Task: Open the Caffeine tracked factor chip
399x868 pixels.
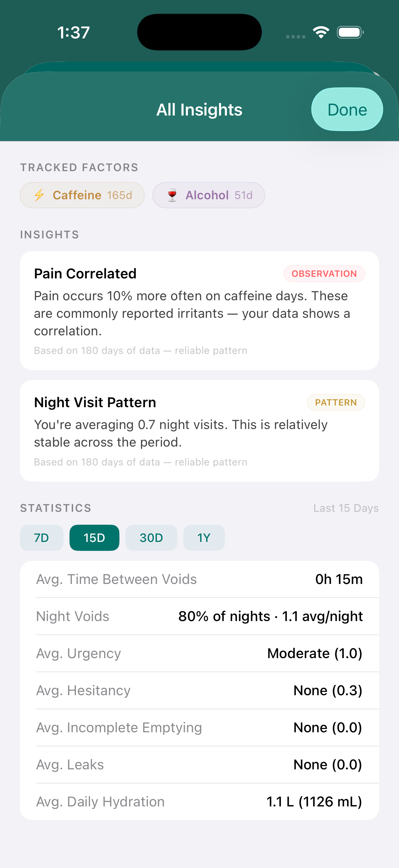Action: click(x=82, y=195)
